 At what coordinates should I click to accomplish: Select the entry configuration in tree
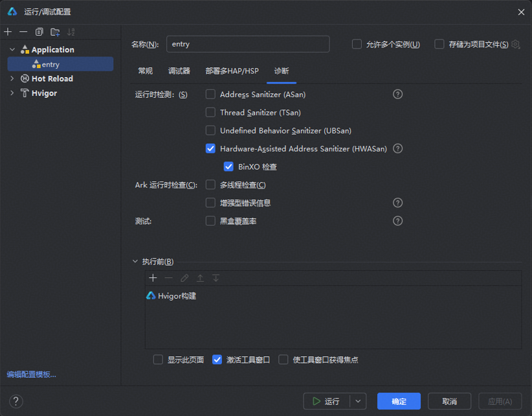point(60,64)
